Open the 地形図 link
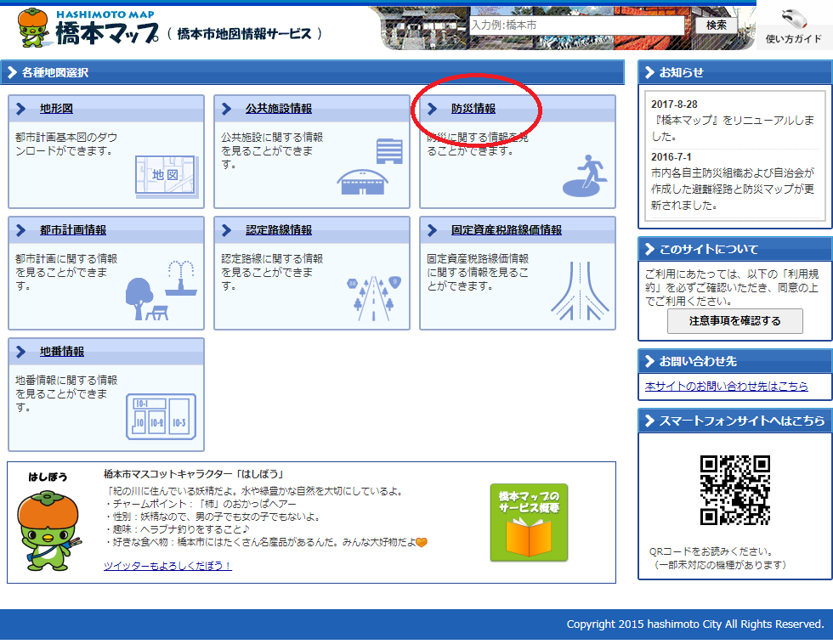Image resolution: width=833 pixels, height=644 pixels. point(56,109)
